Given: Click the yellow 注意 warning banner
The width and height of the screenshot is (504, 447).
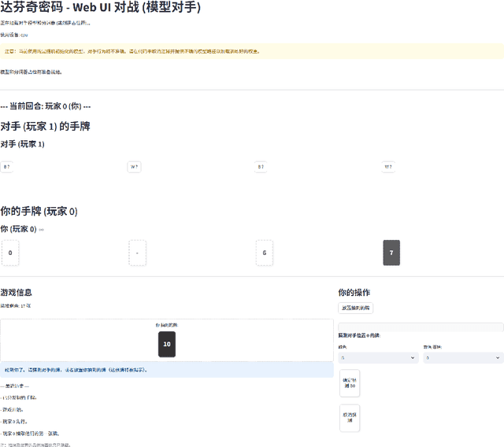Looking at the screenshot, I should click(252, 51).
